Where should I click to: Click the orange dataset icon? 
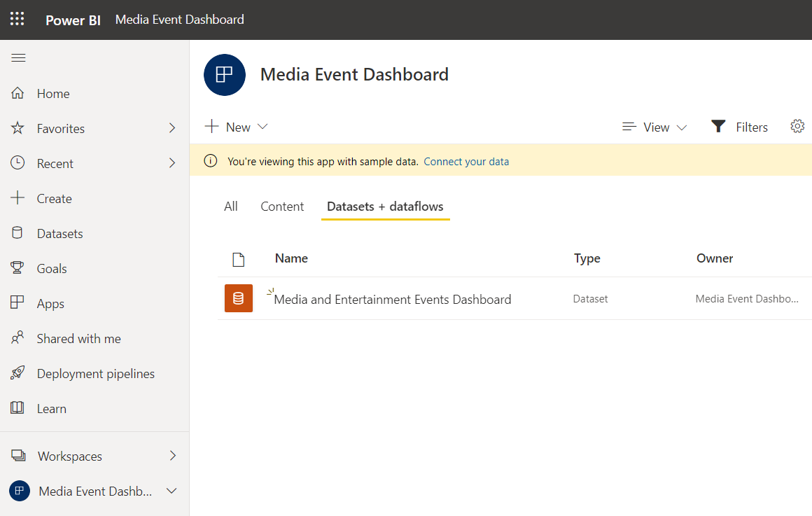(x=238, y=298)
